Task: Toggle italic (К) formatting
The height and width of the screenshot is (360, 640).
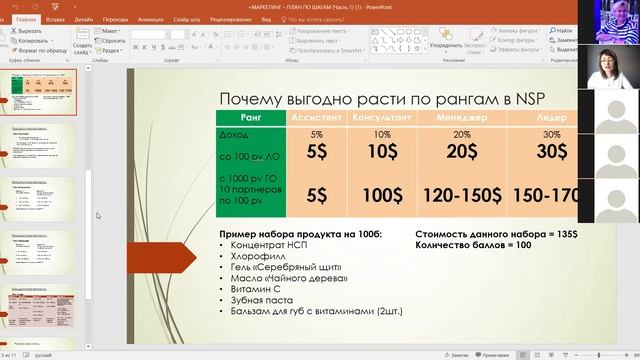Action: pyautogui.click(x=144, y=48)
